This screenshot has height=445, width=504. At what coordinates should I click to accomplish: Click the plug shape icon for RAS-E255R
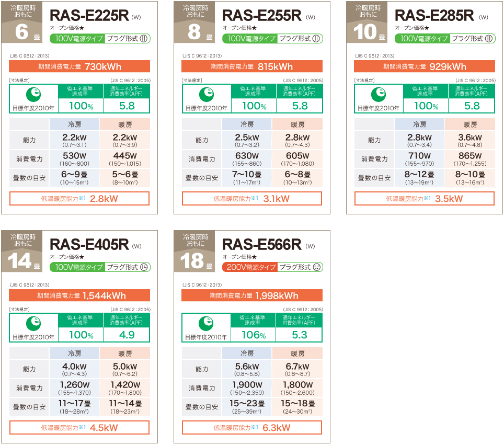(316, 39)
